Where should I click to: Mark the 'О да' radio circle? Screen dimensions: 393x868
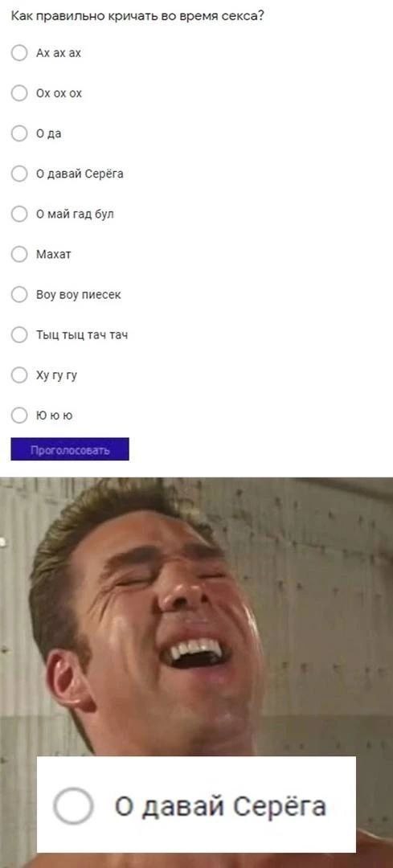(19, 133)
